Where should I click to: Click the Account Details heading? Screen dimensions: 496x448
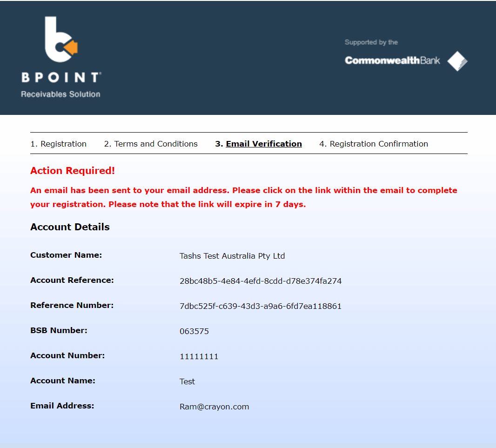click(x=69, y=227)
